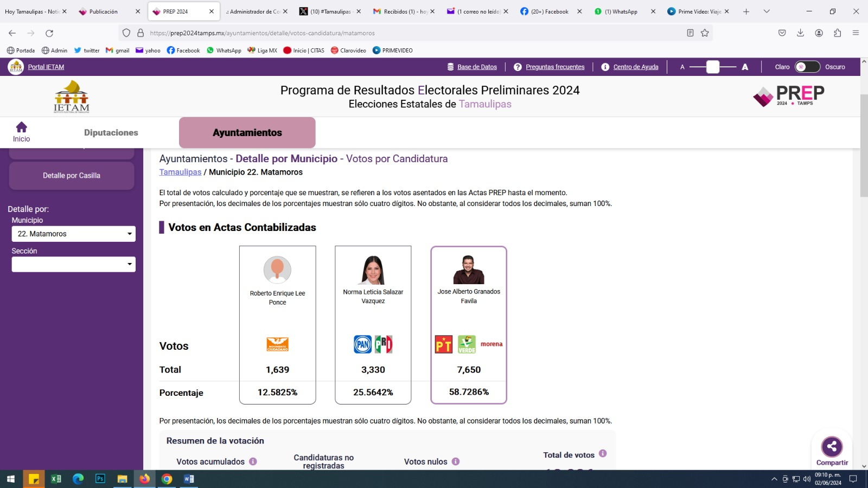Screen dimensions: 868x488
Task: Select Jose Alberto Granados Favila candidate card
Action: (469, 325)
